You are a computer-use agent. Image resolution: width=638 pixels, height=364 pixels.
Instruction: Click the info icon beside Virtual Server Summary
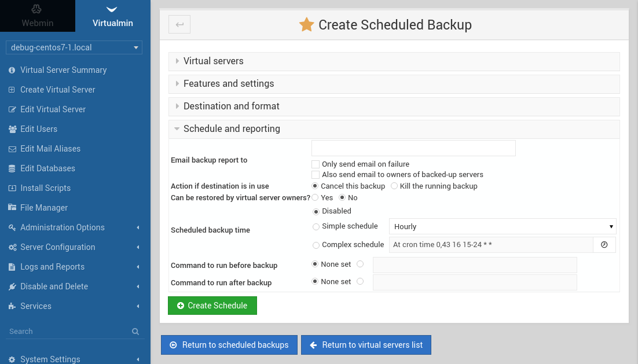pos(12,71)
